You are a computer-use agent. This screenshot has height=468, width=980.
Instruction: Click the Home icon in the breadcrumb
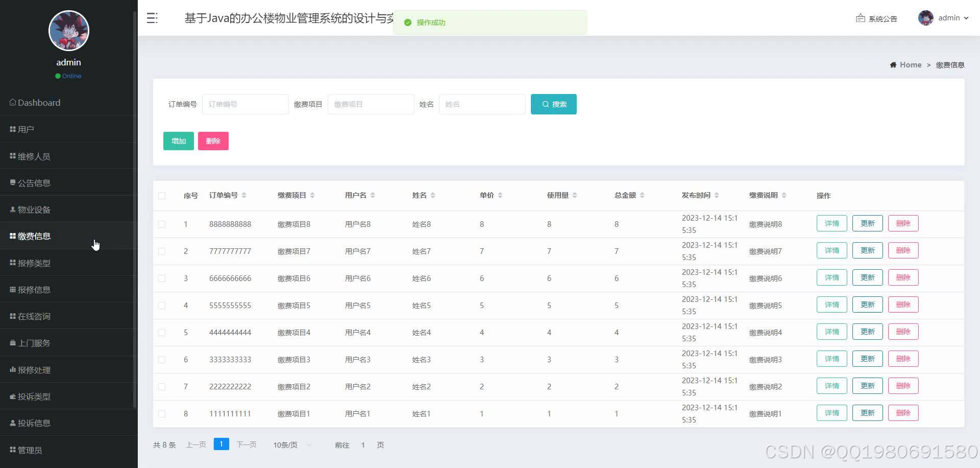[893, 64]
